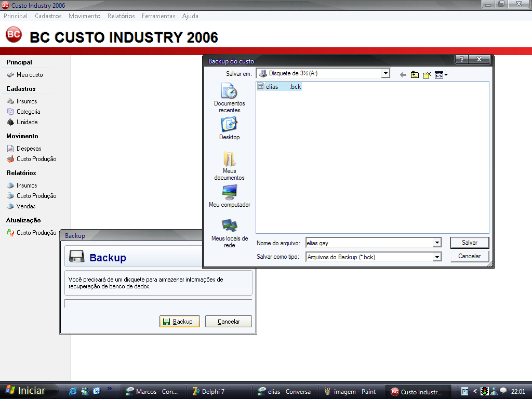The image size is (532, 399).
Task: Go up one folder level
Action: coord(415,75)
